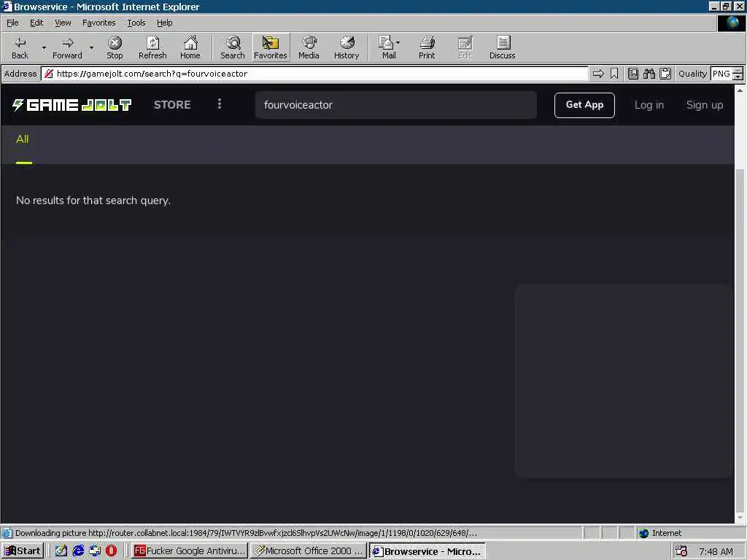747x560 pixels.
Task: Click the binoculars find icon
Action: (x=649, y=74)
